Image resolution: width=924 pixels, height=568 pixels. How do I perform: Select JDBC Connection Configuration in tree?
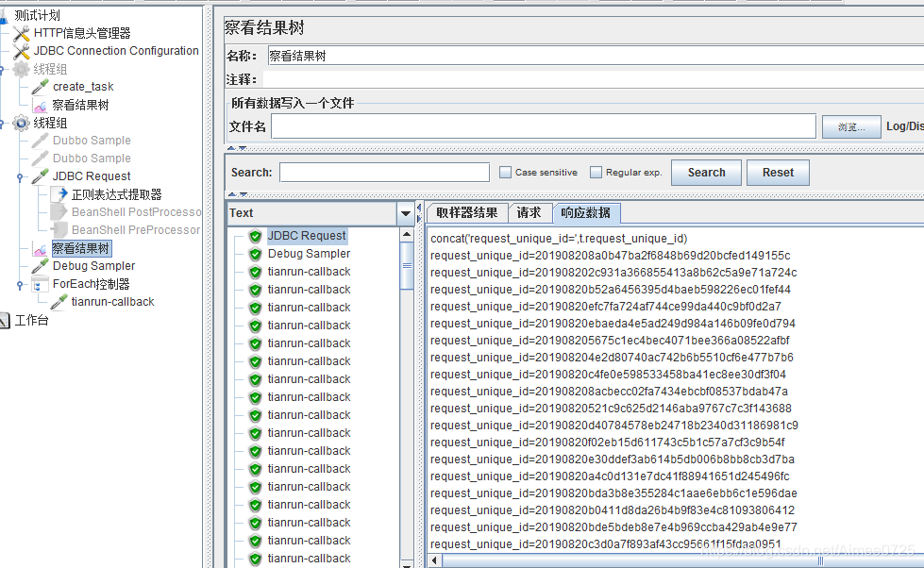tap(116, 51)
